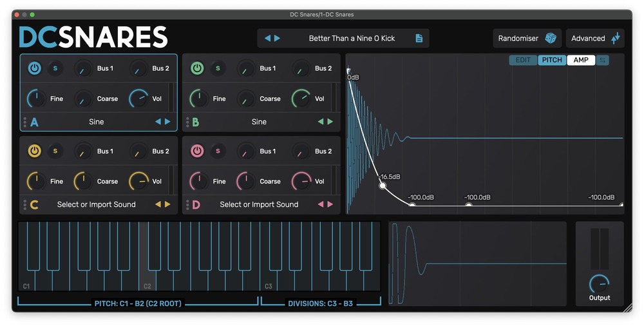The image size is (644, 326).
Task: Click the C1 key on keyboard
Action: 26,282
